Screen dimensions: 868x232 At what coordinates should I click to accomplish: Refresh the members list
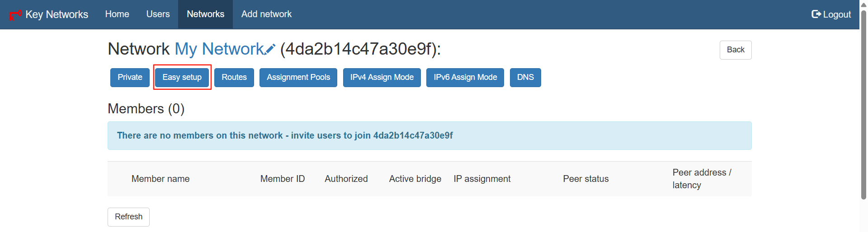click(x=128, y=217)
